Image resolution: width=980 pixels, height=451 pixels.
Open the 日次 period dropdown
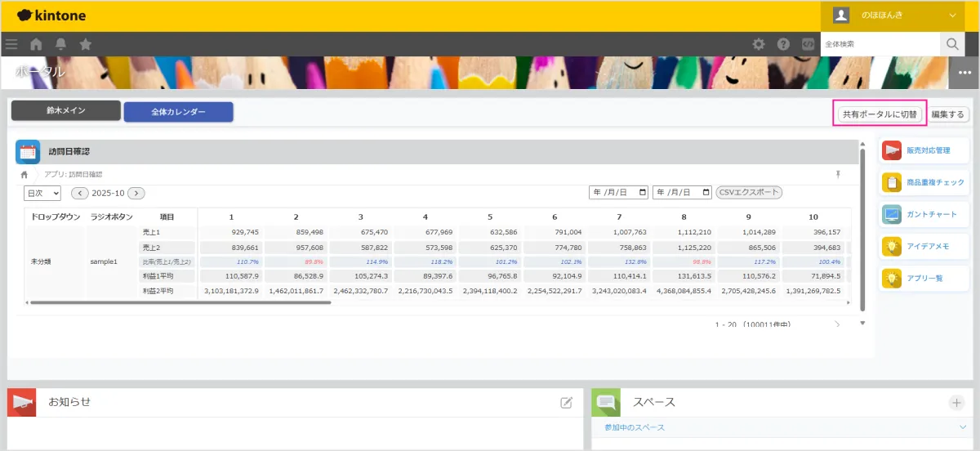point(42,193)
